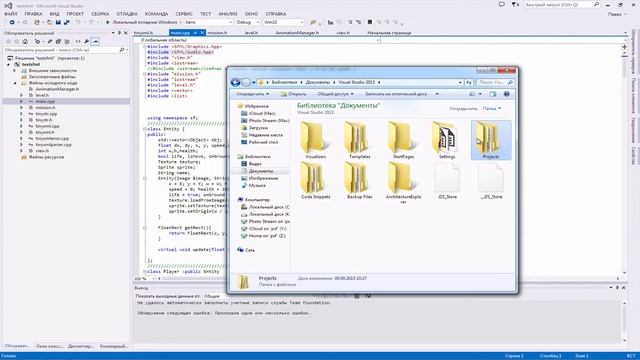
Task: Open the СЕРВИС menu
Action: pos(184,14)
